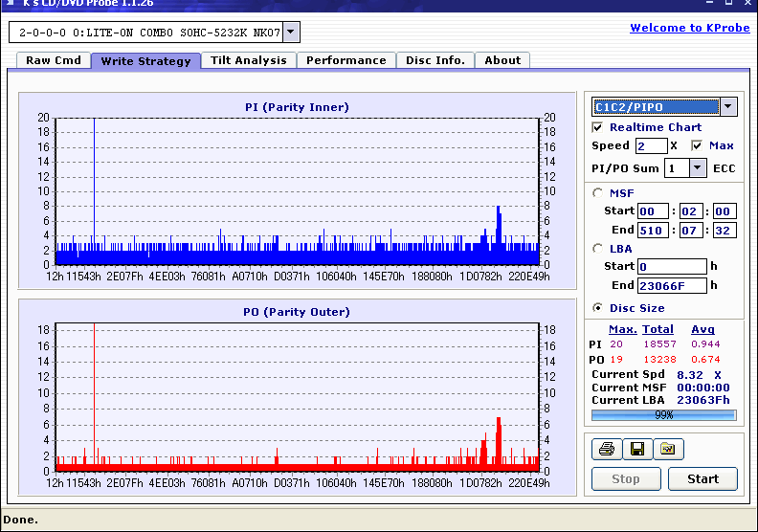758x532 pixels.
Task: Click the LBA End value field
Action: 671,285
